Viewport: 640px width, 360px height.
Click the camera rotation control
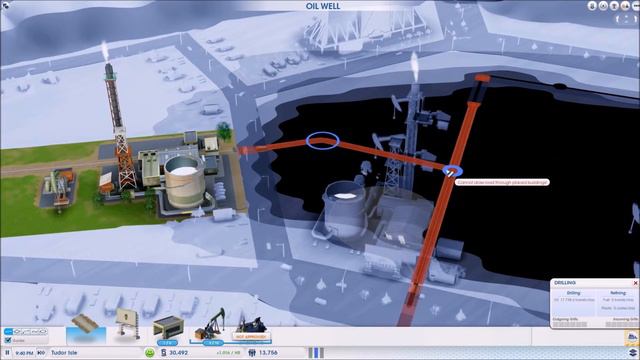tap(626, 19)
